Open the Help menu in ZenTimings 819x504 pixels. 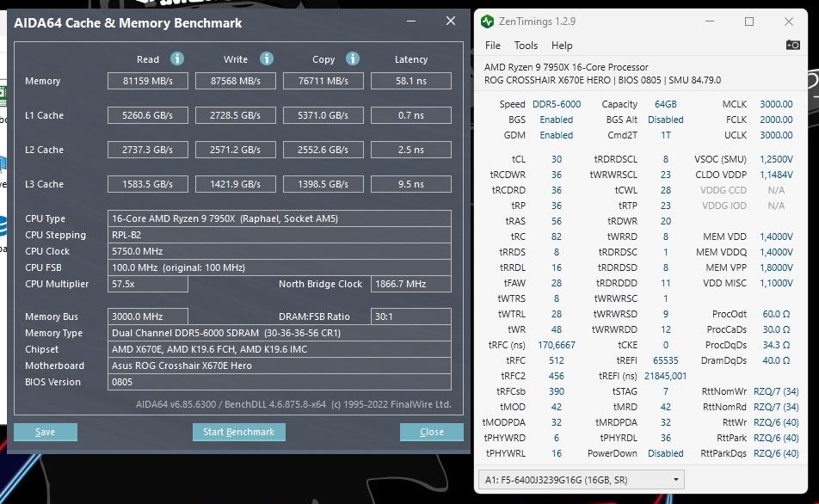coord(562,46)
